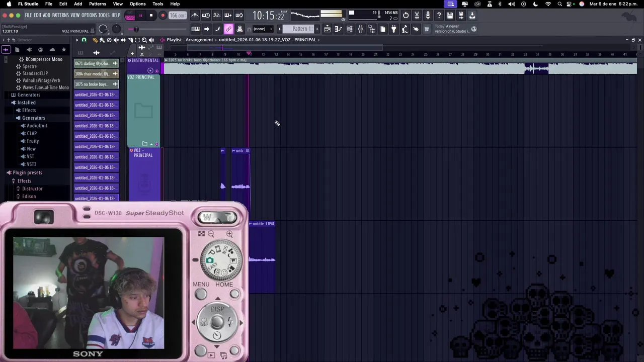Viewport: 644px width, 362px height.
Task: Open the news globe icon
Action: 474,29
